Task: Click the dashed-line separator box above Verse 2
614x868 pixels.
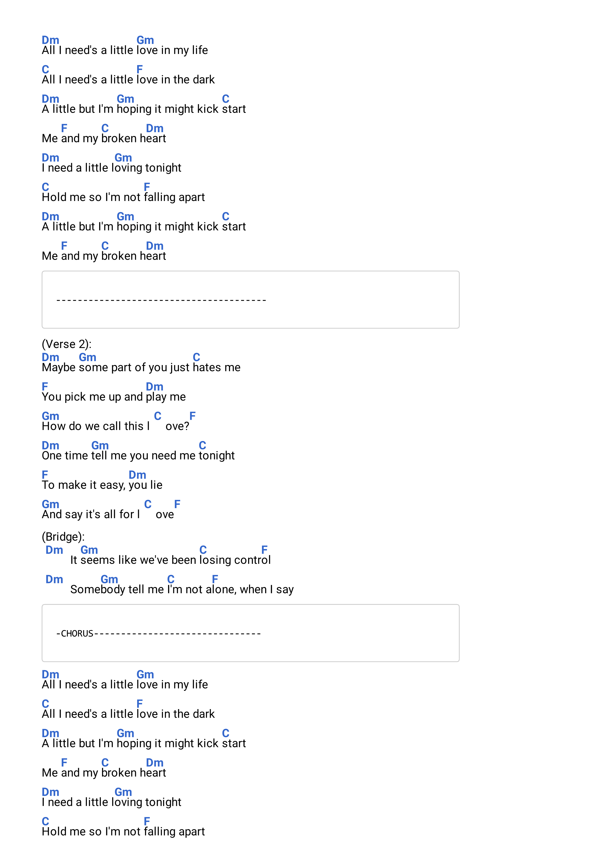Action: [250, 299]
